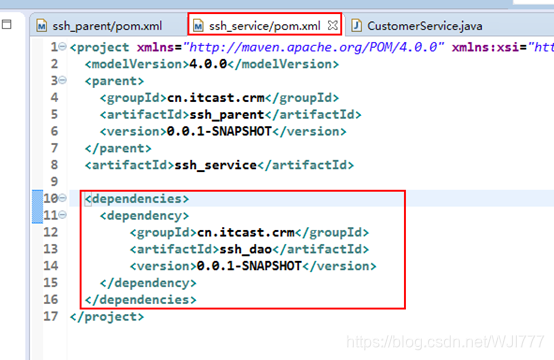Click the Maven icon on ssh_service/pom.xml tab

pyautogui.click(x=198, y=26)
